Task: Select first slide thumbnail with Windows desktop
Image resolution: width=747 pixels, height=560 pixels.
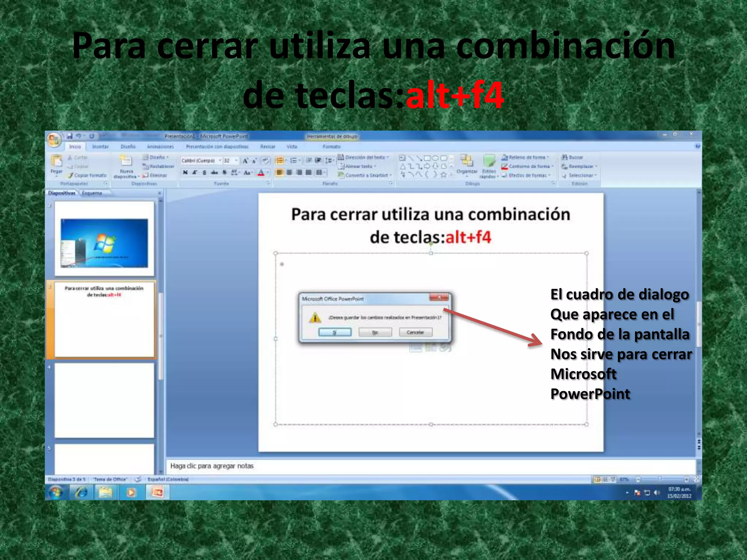Action: 104,239
